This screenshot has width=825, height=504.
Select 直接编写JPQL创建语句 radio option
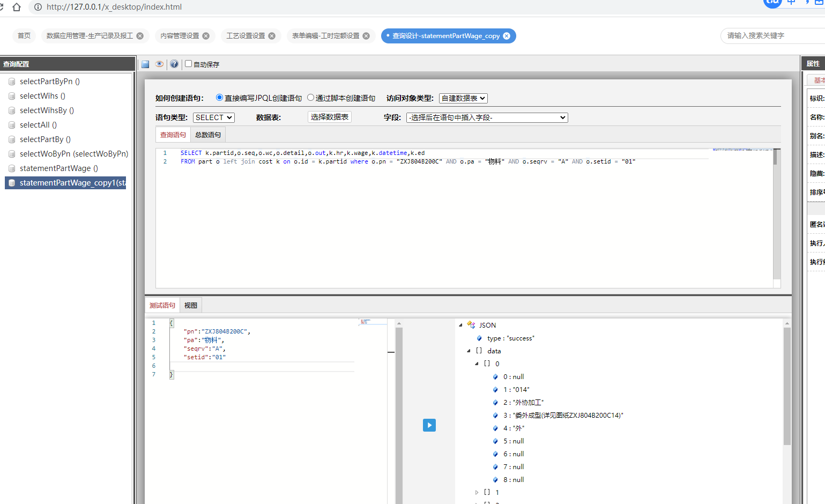click(219, 98)
